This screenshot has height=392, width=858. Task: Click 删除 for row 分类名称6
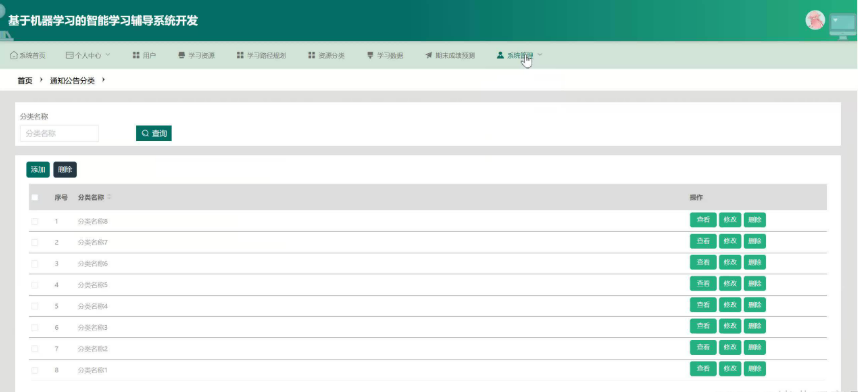[755, 262]
